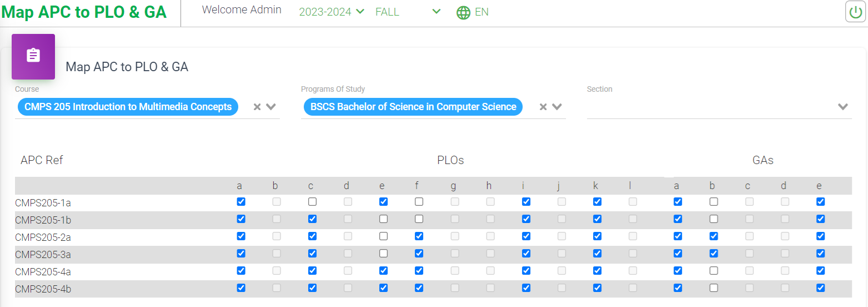The width and height of the screenshot is (868, 307).
Task: Check PLO f for CMPS205-1b
Action: tap(419, 219)
